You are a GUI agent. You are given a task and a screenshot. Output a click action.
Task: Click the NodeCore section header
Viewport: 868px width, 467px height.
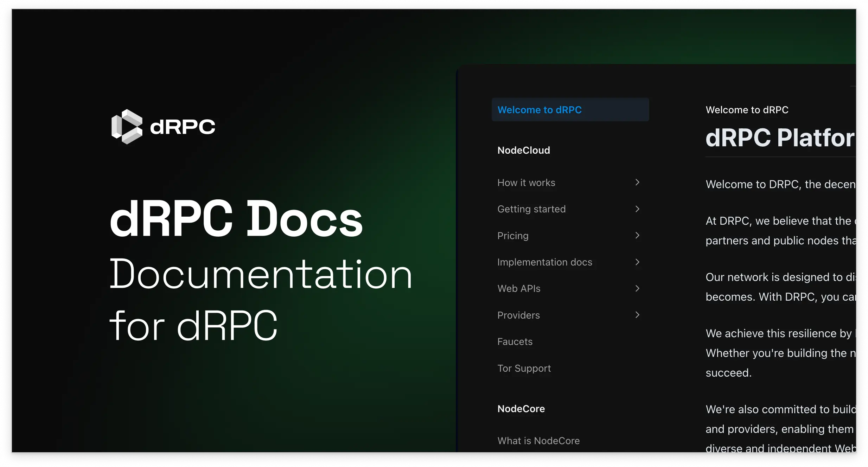[521, 408]
